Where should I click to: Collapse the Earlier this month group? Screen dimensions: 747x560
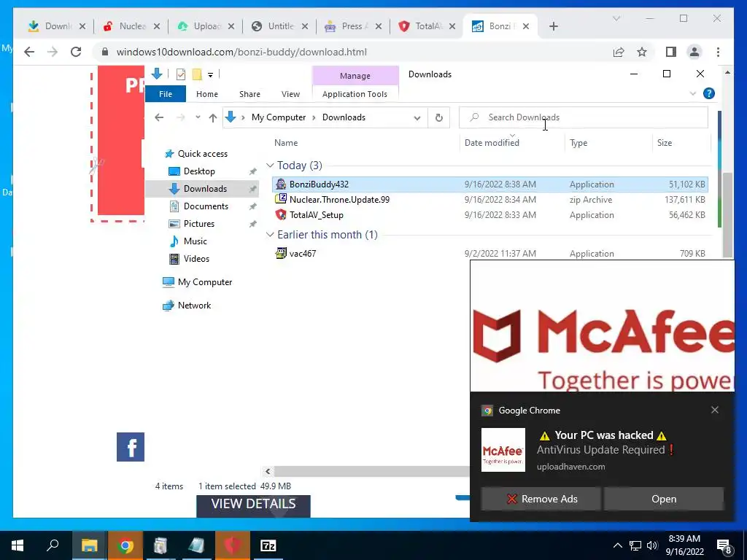click(x=270, y=235)
